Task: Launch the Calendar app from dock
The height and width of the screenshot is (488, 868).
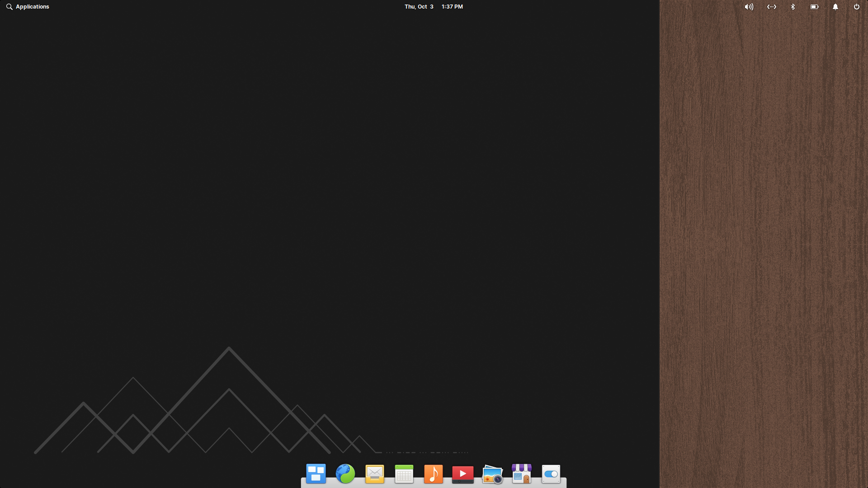Action: pos(404,474)
